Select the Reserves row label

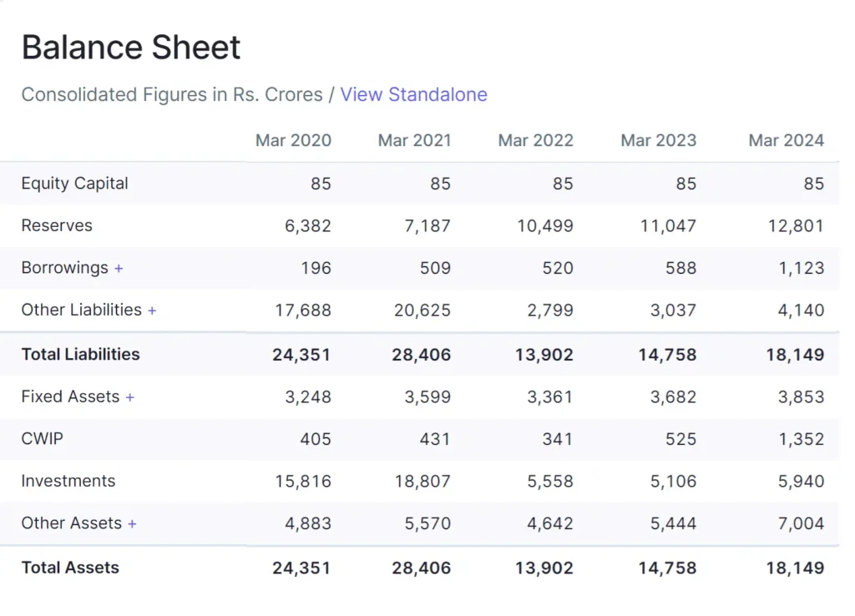[57, 225]
